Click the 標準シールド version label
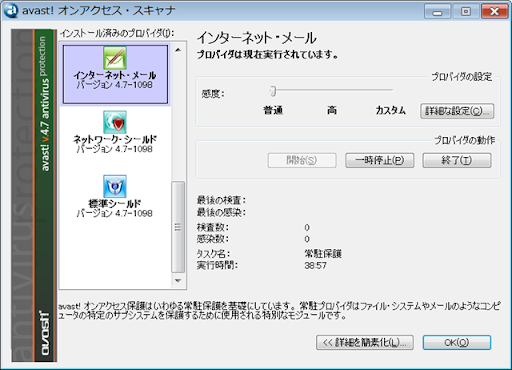 coord(114,213)
